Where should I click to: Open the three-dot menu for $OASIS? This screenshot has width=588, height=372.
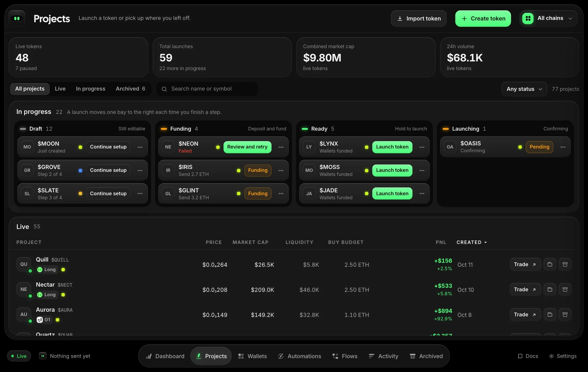click(563, 147)
